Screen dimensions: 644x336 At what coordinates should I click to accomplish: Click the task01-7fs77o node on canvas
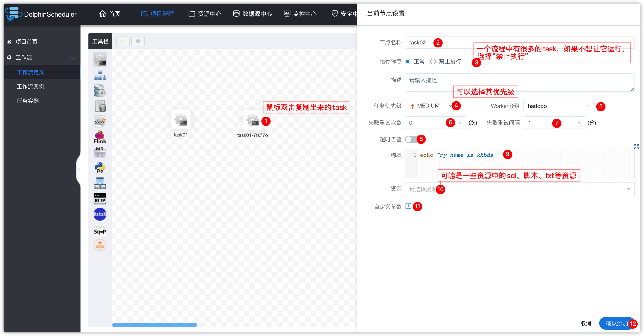(x=252, y=120)
